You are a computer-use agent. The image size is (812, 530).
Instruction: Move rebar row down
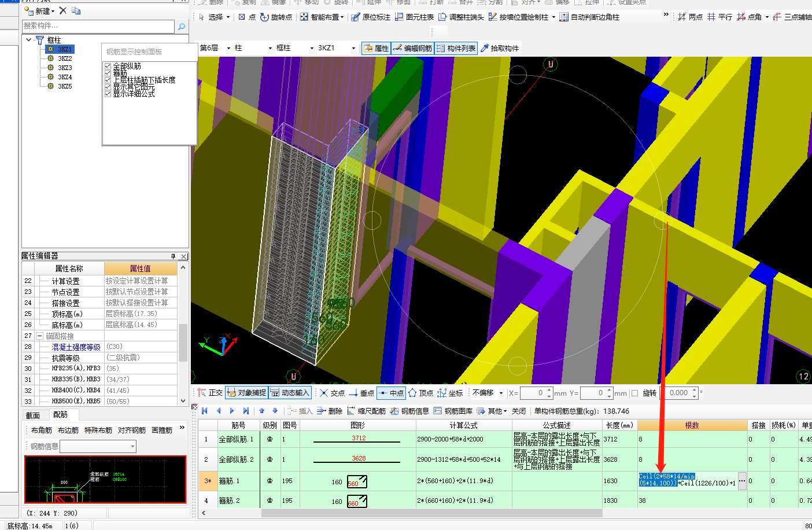coord(275,411)
